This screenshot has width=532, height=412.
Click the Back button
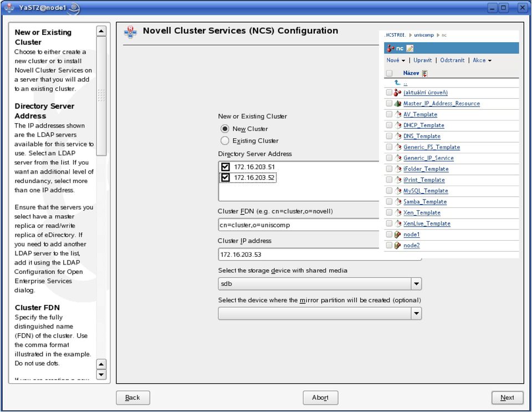[x=132, y=398]
